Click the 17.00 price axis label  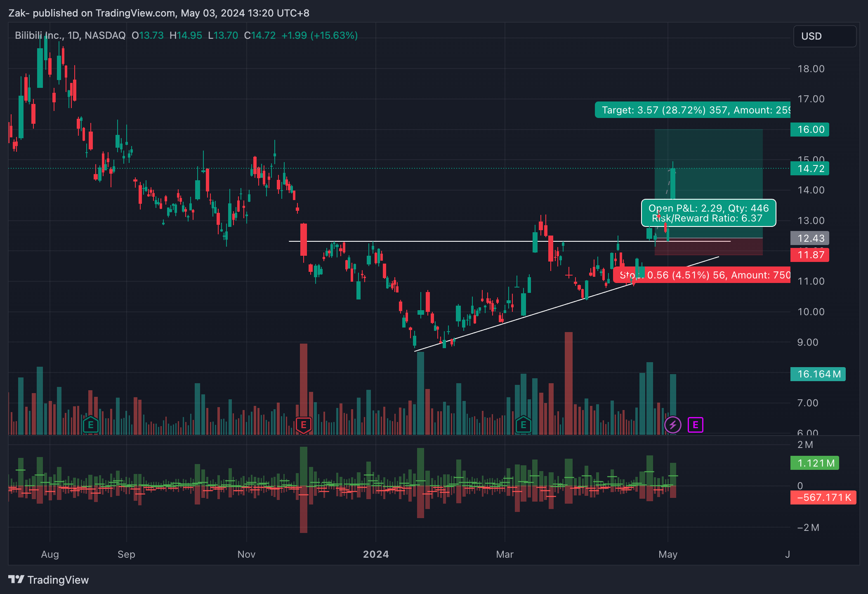point(811,99)
